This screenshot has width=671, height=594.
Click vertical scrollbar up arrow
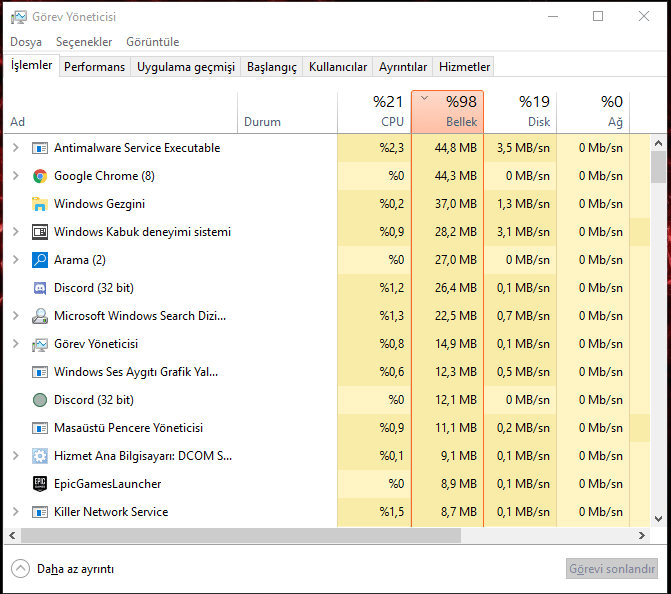(659, 143)
